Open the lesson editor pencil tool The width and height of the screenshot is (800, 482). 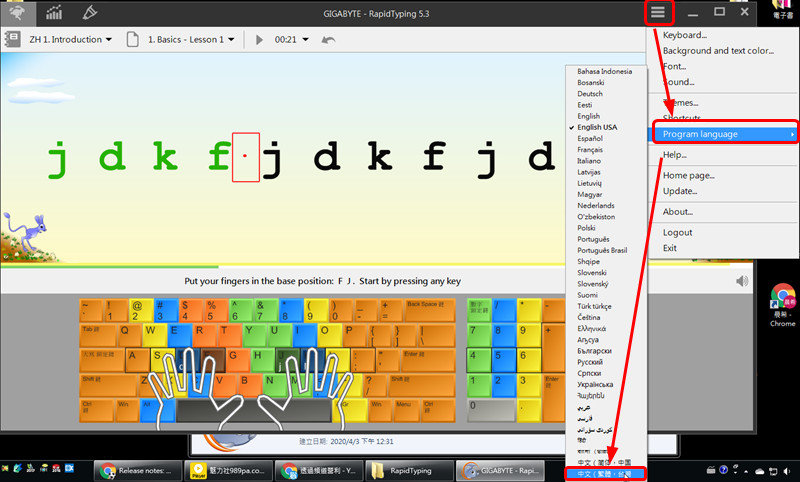point(90,13)
